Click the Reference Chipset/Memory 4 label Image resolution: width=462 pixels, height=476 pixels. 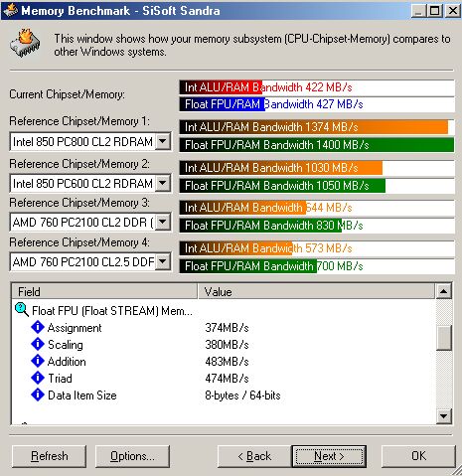[79, 242]
